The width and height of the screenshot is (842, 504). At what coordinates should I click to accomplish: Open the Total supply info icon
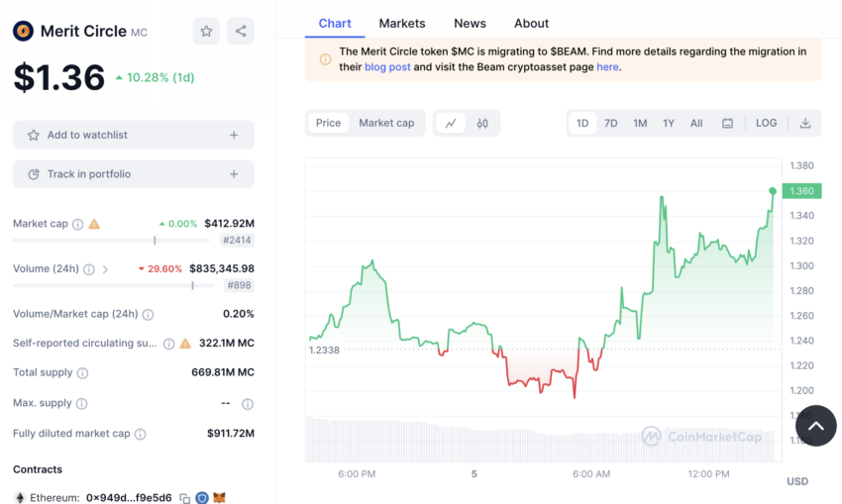click(x=82, y=373)
